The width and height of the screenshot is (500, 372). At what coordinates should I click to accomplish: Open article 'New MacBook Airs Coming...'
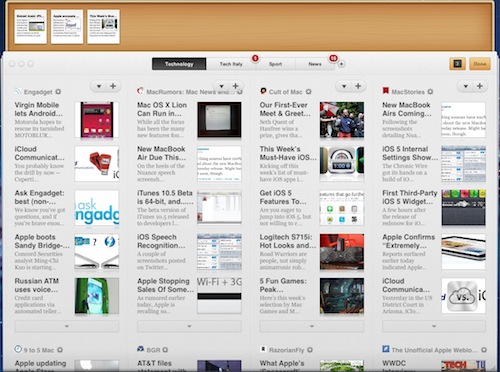click(407, 109)
